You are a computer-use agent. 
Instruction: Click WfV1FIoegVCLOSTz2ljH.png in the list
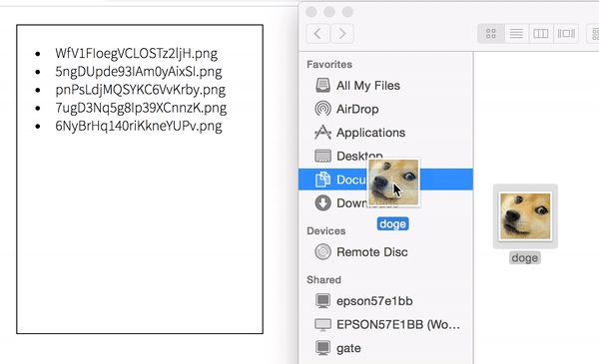(x=137, y=54)
